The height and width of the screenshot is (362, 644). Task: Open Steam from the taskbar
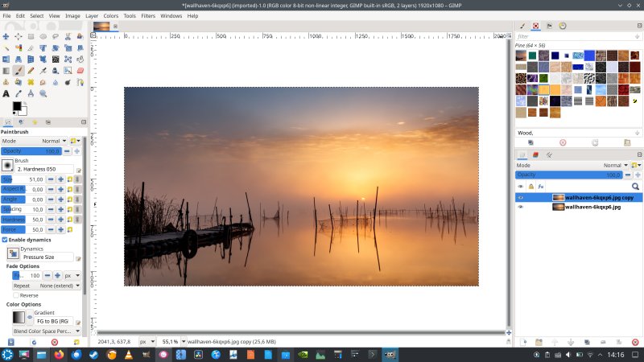pyautogui.click(x=93, y=355)
